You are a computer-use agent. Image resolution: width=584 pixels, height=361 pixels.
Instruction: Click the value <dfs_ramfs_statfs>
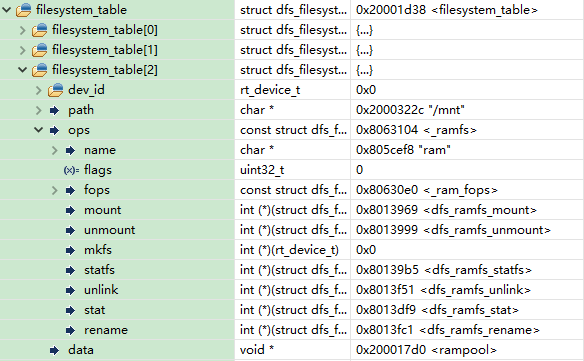click(444, 270)
